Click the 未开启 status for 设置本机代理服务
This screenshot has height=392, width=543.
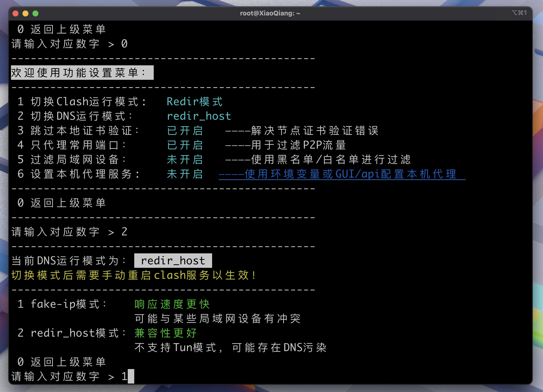pyautogui.click(x=185, y=174)
